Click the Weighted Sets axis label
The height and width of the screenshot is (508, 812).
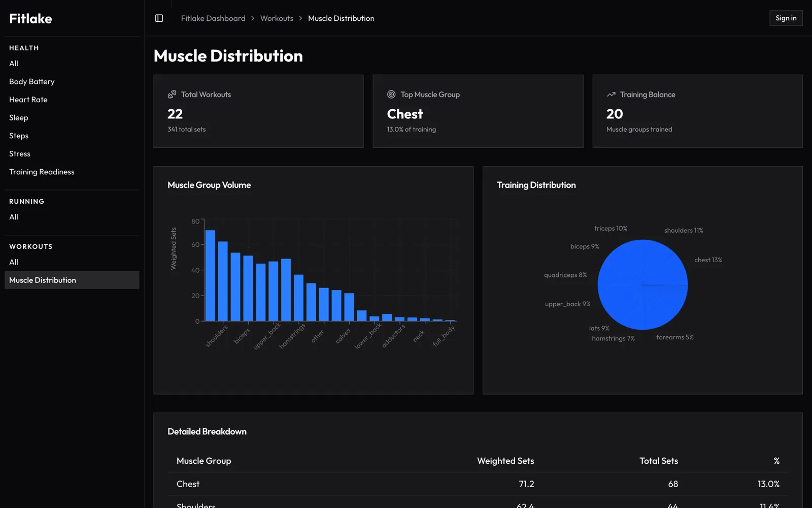pos(174,248)
